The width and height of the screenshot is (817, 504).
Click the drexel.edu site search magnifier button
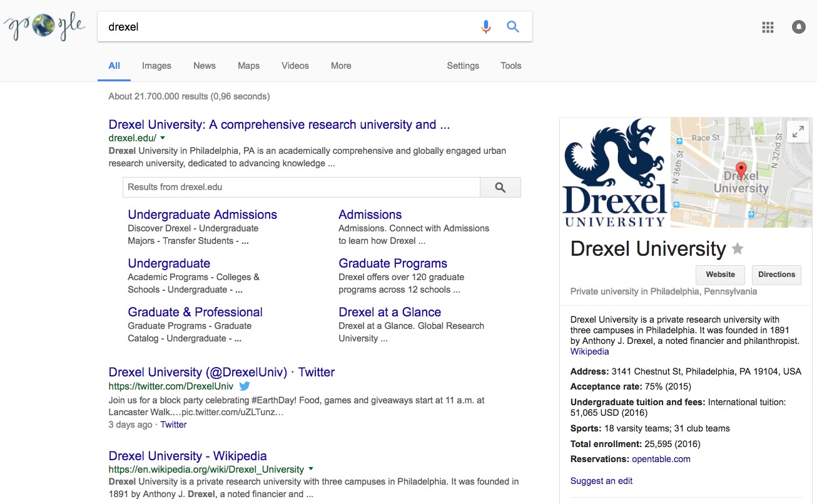[500, 187]
